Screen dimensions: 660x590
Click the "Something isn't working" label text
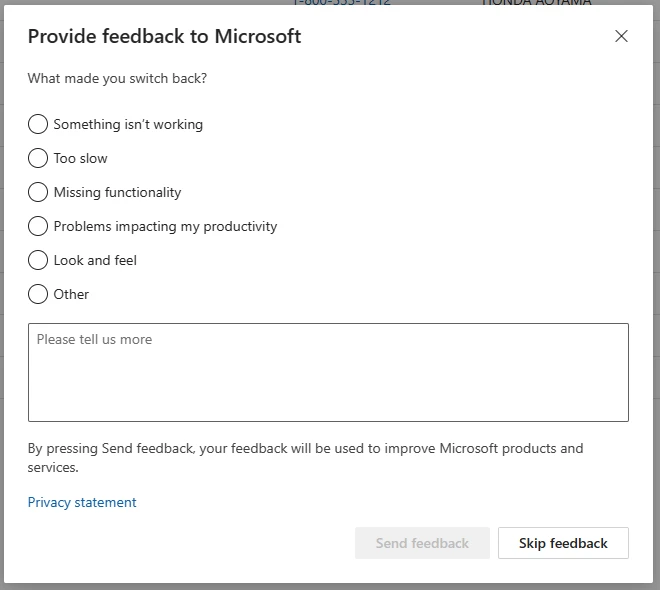128,124
